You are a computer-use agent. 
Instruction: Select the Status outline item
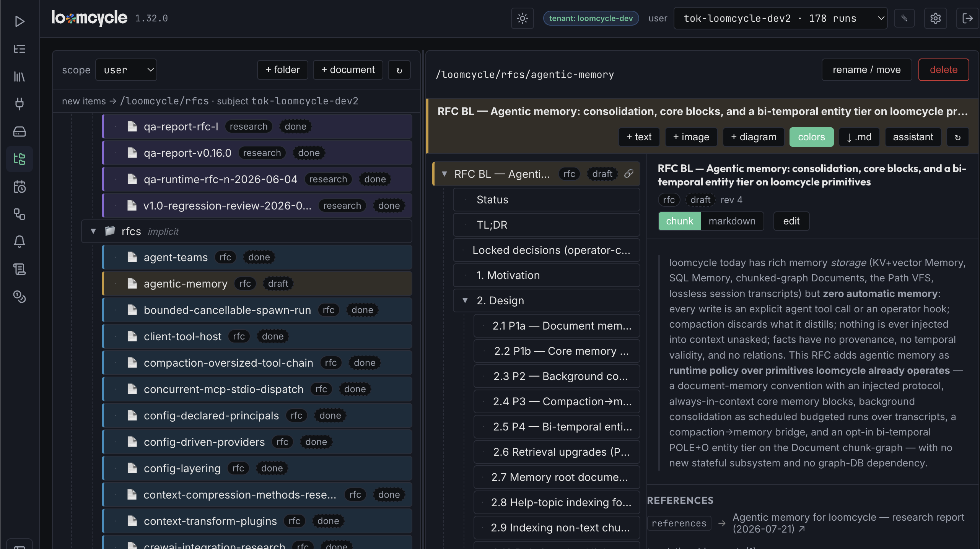[546, 200]
